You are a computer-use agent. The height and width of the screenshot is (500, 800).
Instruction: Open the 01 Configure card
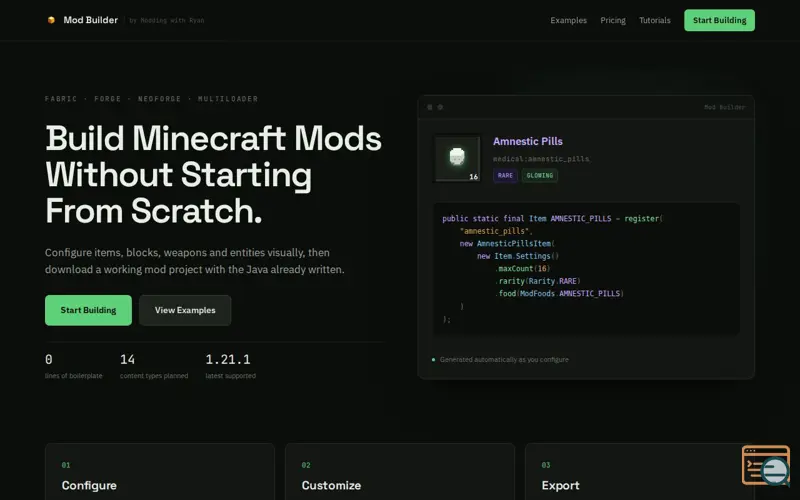(160, 472)
